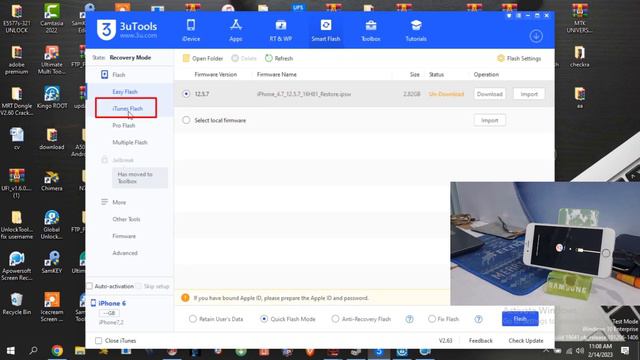Open Chrome from the taskbar
Screen dimensions: 640x360
(x=57, y=351)
